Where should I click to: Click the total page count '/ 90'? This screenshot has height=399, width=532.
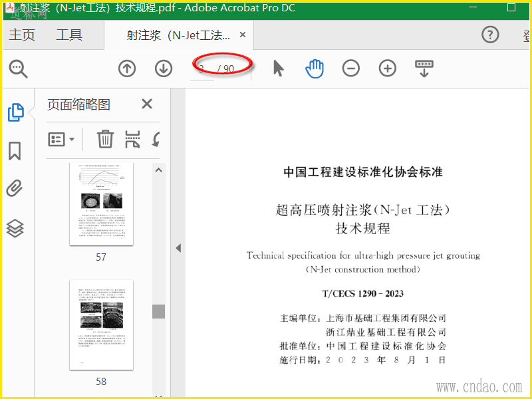226,69
